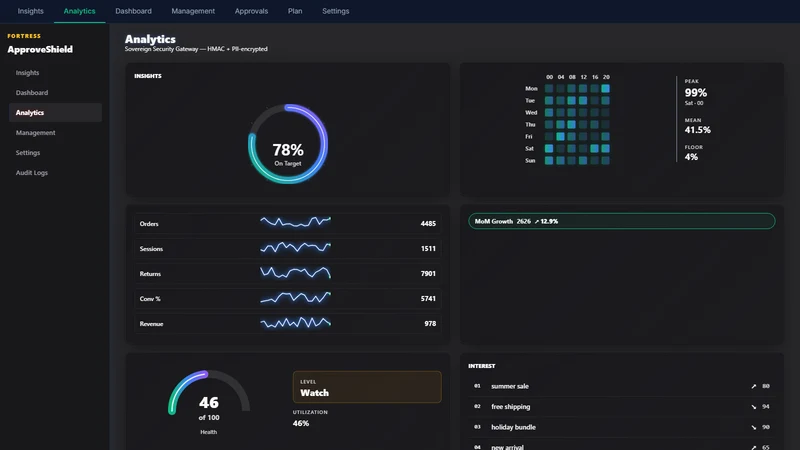The height and width of the screenshot is (450, 800).
Task: Select the Conv % sparkline row
Action: [x=288, y=298]
